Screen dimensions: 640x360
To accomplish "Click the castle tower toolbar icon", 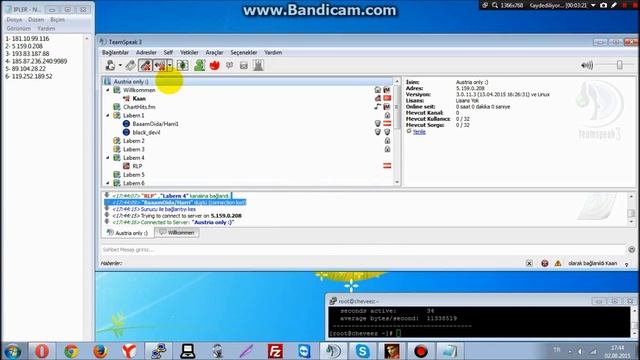I will click(x=258, y=65).
